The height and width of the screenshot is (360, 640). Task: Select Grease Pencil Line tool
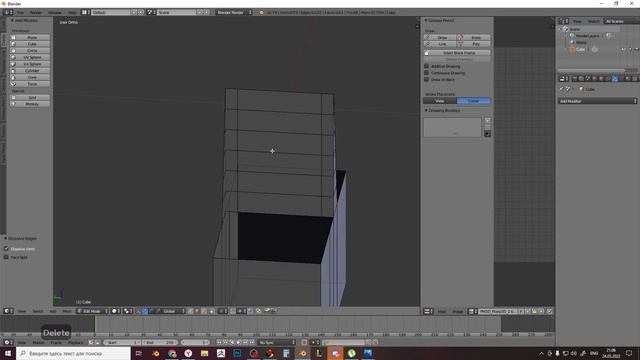pos(440,44)
